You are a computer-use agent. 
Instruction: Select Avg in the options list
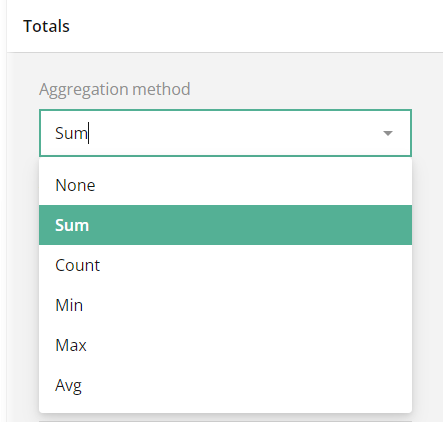(225, 385)
